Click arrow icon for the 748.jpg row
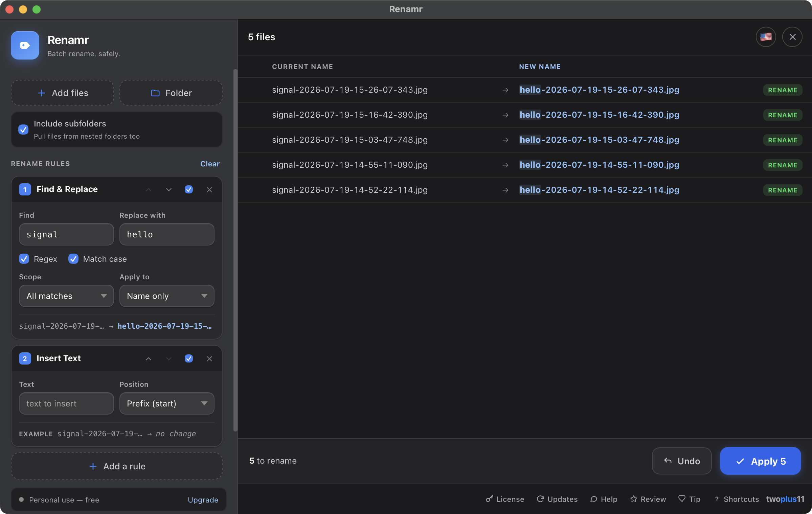This screenshot has height=514, width=812. click(x=505, y=140)
